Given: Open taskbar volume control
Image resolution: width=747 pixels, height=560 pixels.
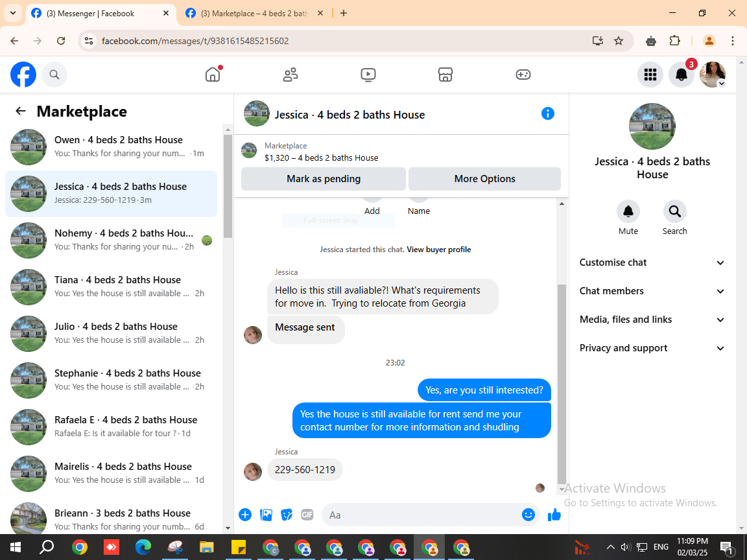Looking at the screenshot, I should pos(626,547).
